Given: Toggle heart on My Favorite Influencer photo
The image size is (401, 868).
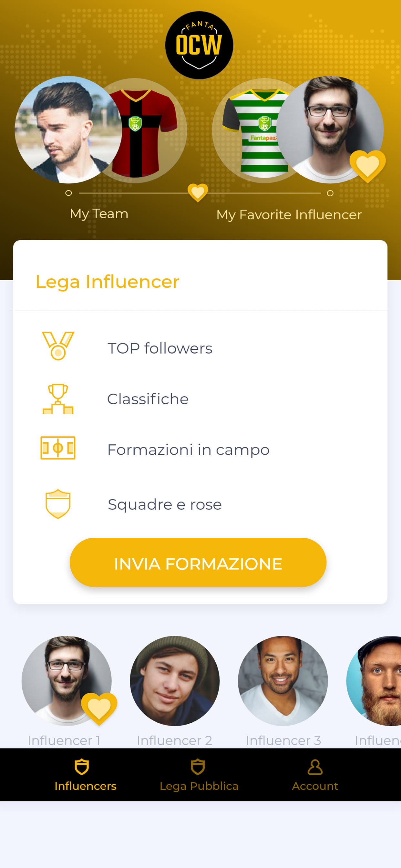Looking at the screenshot, I should click(367, 166).
